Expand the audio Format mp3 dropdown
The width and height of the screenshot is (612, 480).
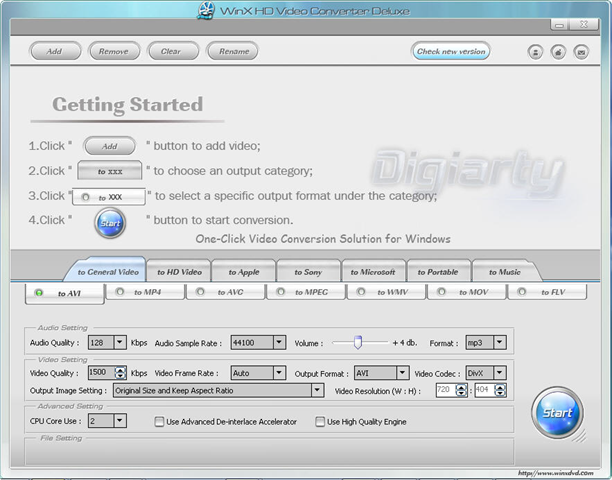(500, 343)
